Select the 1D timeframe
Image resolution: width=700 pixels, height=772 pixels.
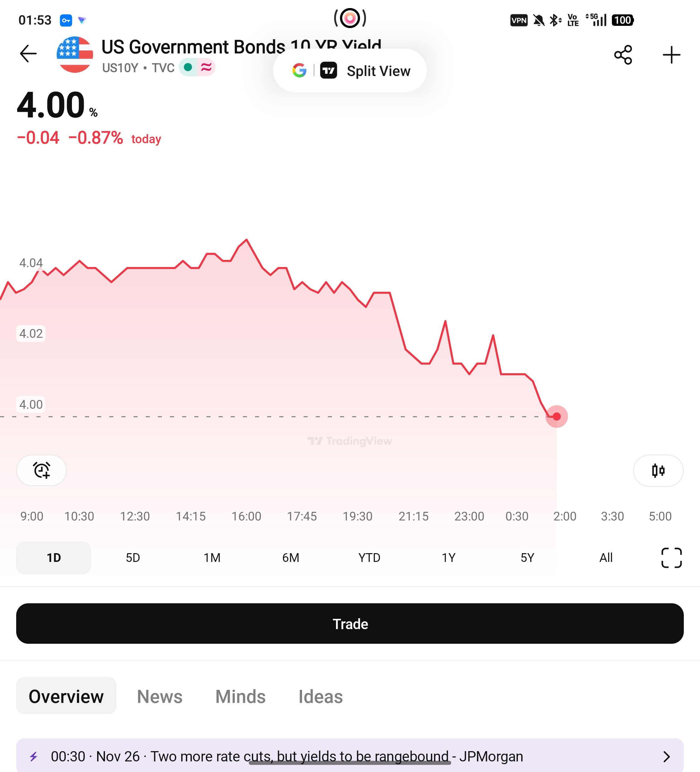(54, 558)
